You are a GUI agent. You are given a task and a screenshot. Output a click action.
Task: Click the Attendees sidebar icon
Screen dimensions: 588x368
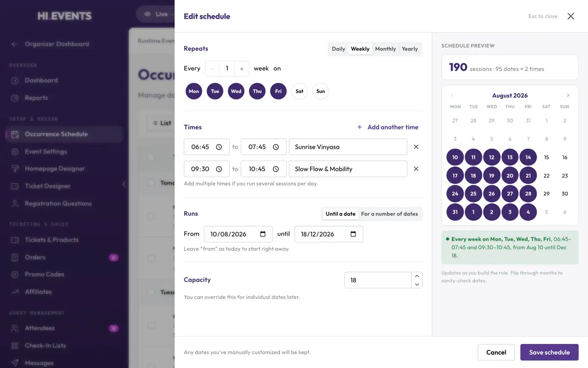pos(15,328)
